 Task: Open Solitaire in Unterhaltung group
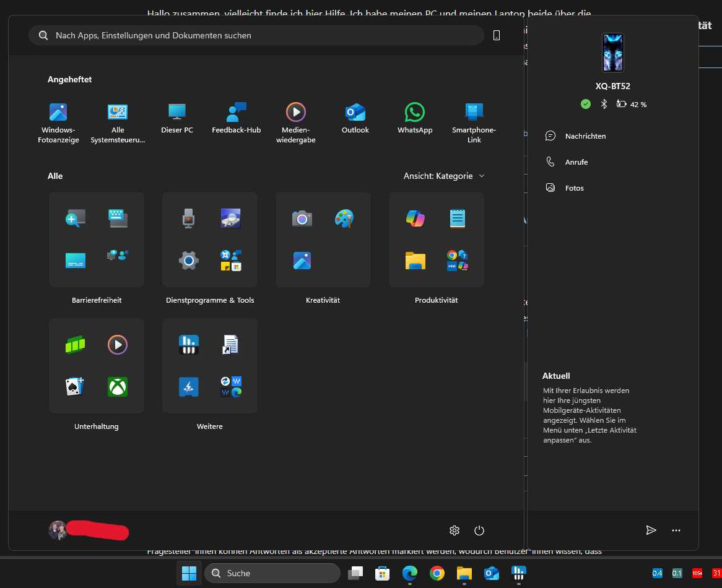pos(76,387)
